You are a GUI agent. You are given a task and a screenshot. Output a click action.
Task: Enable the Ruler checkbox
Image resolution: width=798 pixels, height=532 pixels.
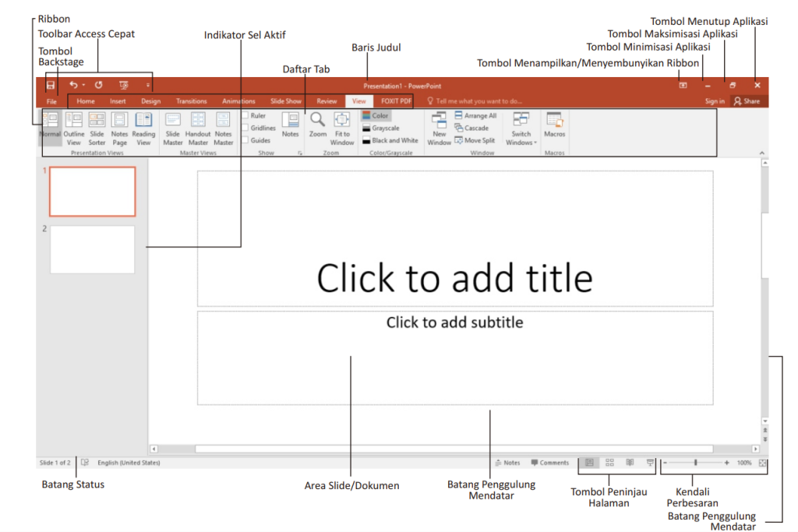point(245,115)
